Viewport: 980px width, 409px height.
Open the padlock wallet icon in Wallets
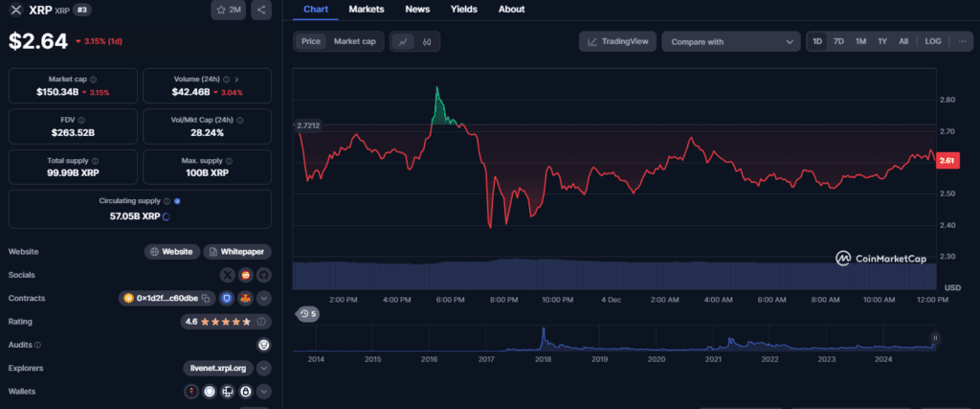(246, 392)
